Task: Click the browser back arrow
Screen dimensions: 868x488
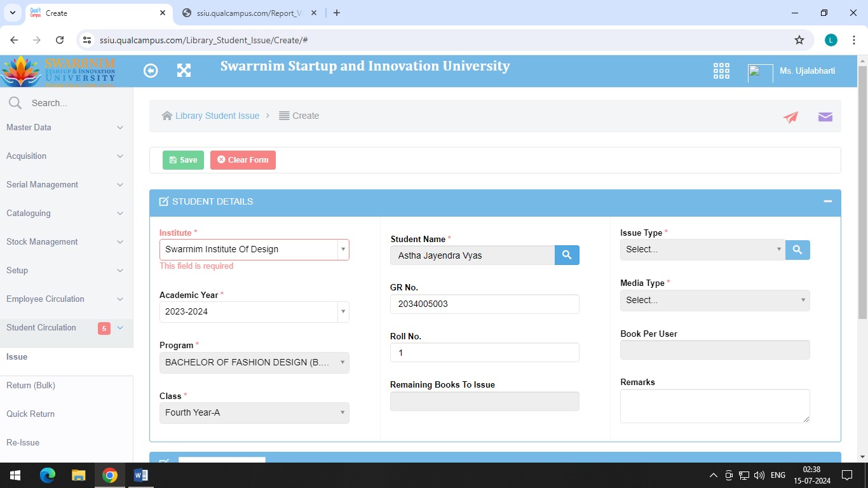Action: click(14, 40)
